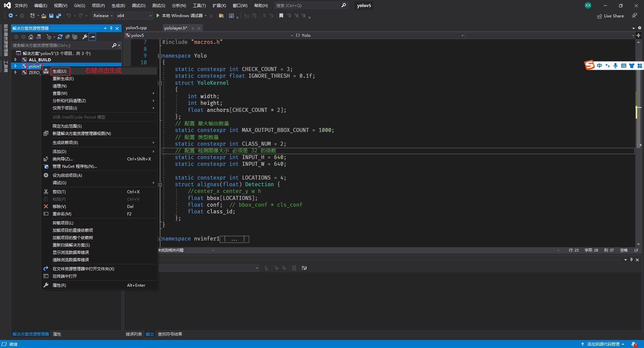Click Collapse All icon in Solution Explorer
Screen dimensions: 644x348
click(67, 37)
